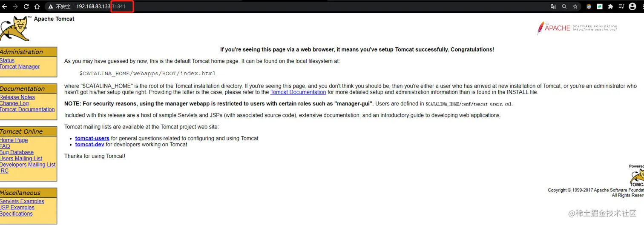Open the Servlets Examples link
The image size is (644, 225).
22,201
